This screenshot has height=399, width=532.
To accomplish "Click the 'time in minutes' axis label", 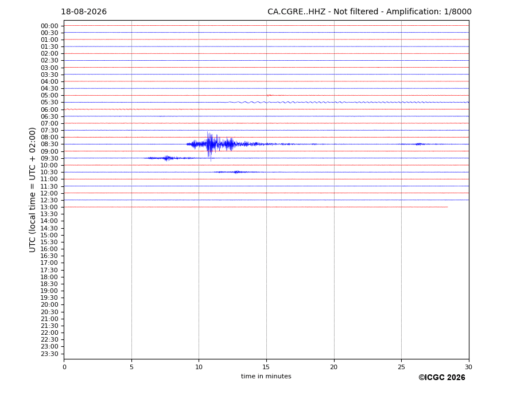I will [266, 376].
